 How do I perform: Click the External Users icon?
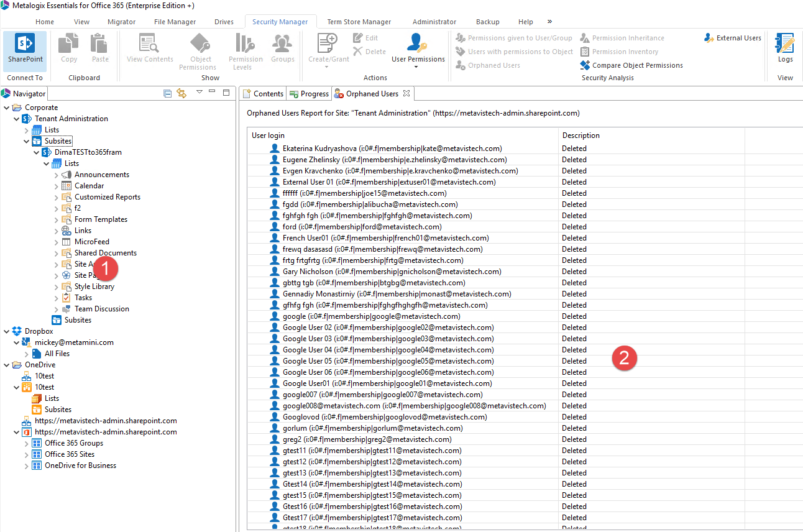coord(732,38)
